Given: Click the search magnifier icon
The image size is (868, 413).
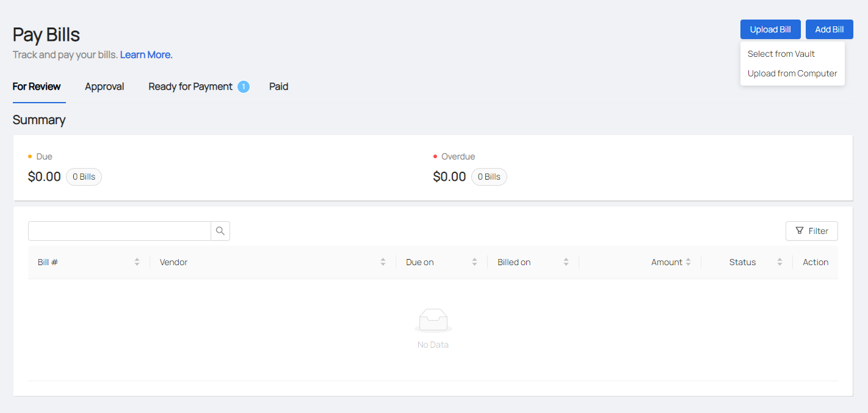Looking at the screenshot, I should pyautogui.click(x=220, y=231).
